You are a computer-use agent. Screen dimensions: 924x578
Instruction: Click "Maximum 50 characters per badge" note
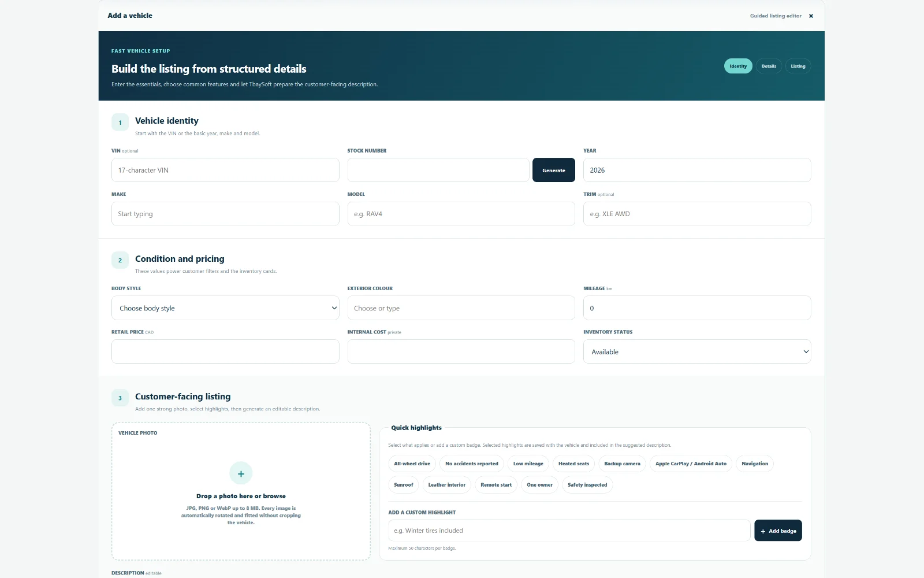pyautogui.click(x=422, y=549)
